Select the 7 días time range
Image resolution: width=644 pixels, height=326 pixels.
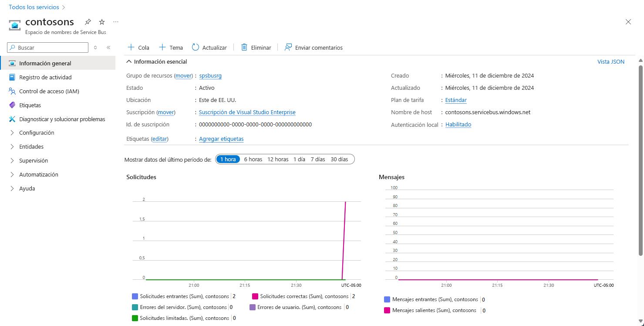(x=318, y=159)
